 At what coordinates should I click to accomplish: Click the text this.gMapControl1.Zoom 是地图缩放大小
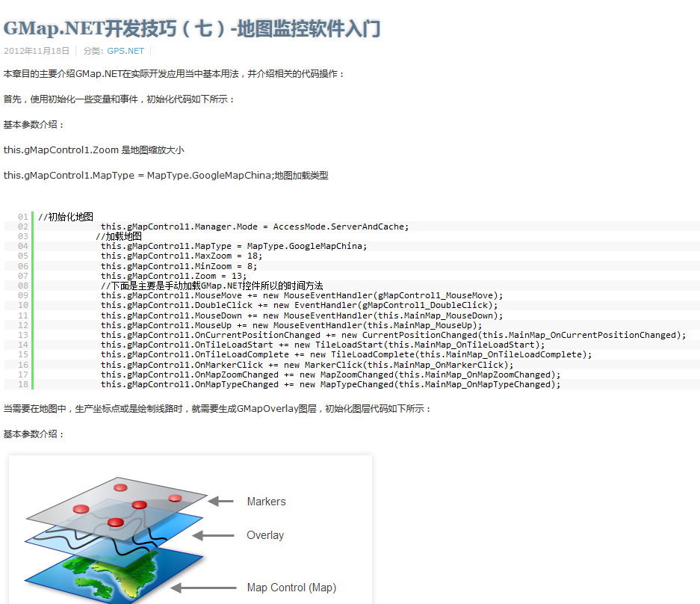[93, 150]
